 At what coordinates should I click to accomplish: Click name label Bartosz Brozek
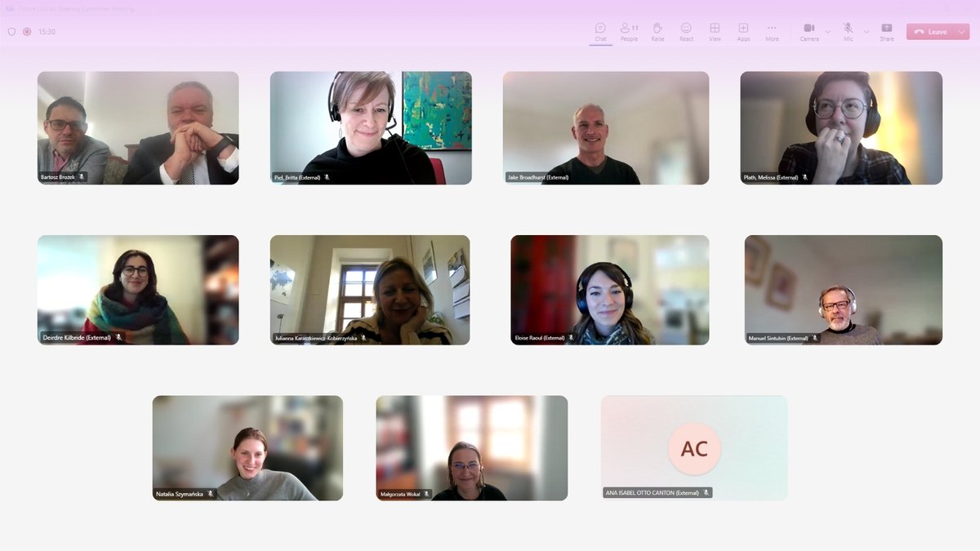(x=58, y=177)
